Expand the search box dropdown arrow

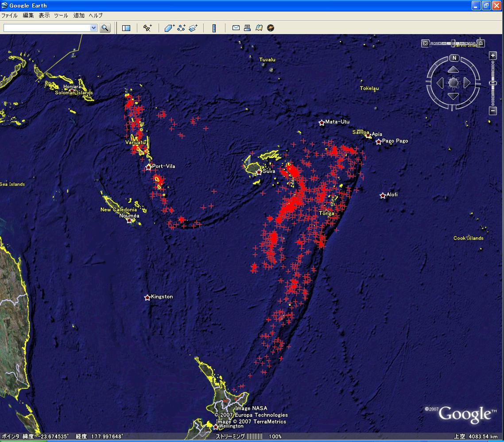point(93,28)
